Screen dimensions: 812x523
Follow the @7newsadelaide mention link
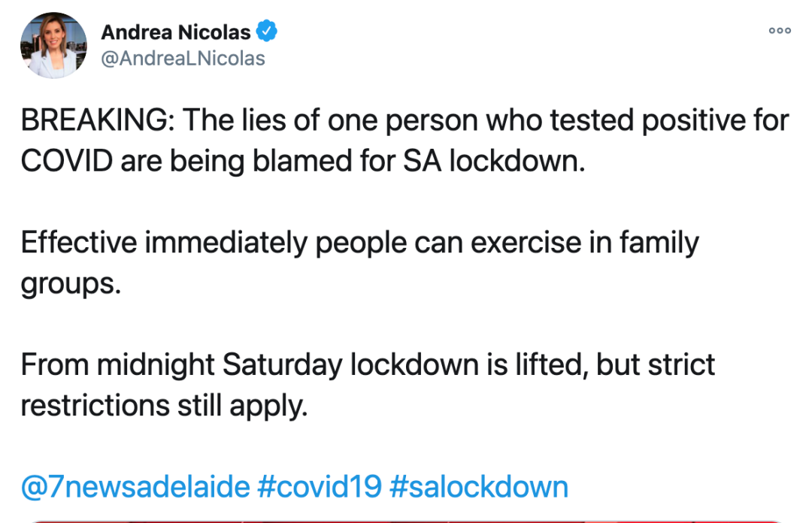tap(135, 487)
